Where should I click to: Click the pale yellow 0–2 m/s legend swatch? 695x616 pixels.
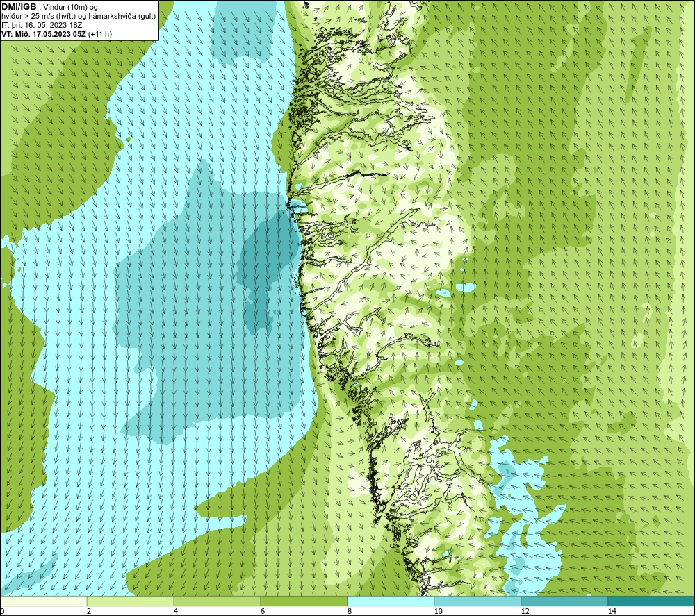coord(43,601)
